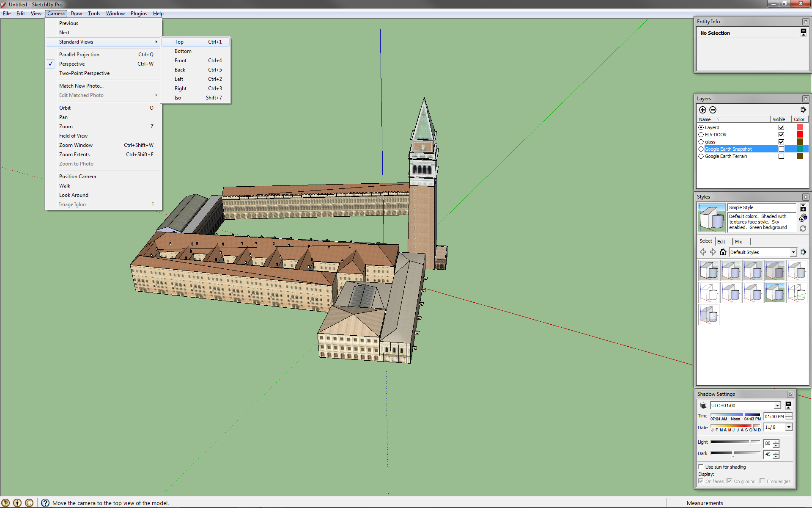Open the Layers panel details arrow menu

click(803, 110)
